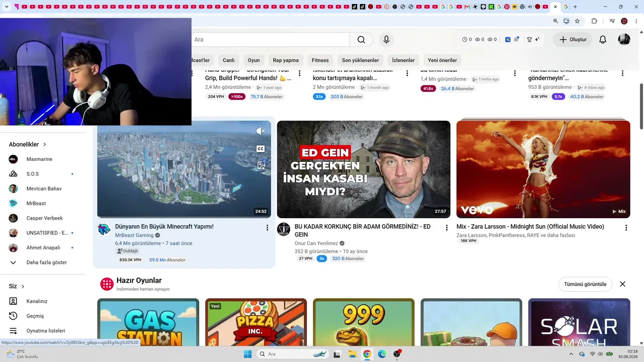Select the Son yüklenenler filter chip
This screenshot has width=644, height=362.
(360, 60)
